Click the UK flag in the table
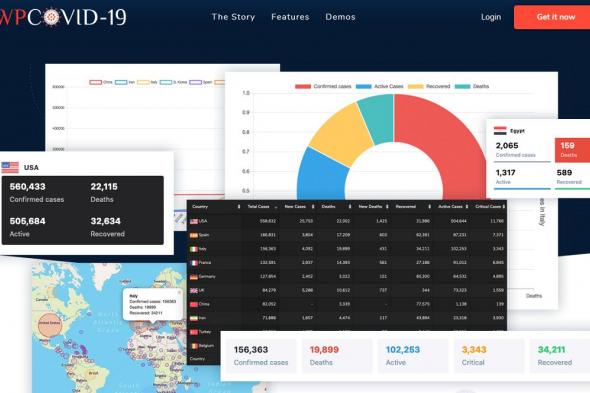Image resolution: width=590 pixels, height=393 pixels. [x=194, y=291]
